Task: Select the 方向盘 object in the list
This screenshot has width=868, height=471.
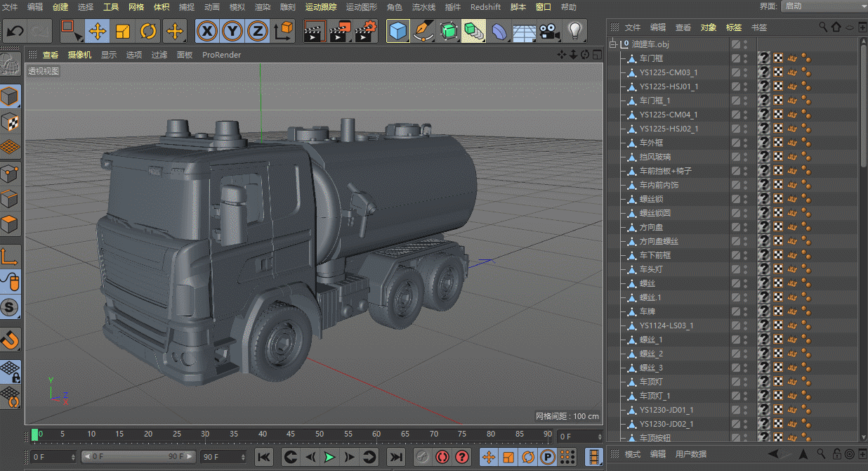Action: pos(651,227)
